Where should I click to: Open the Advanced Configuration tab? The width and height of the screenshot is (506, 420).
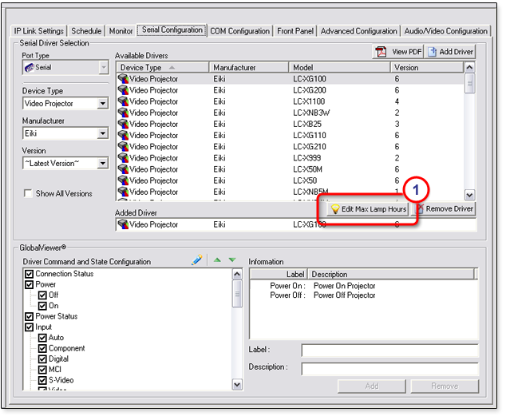tap(358, 31)
